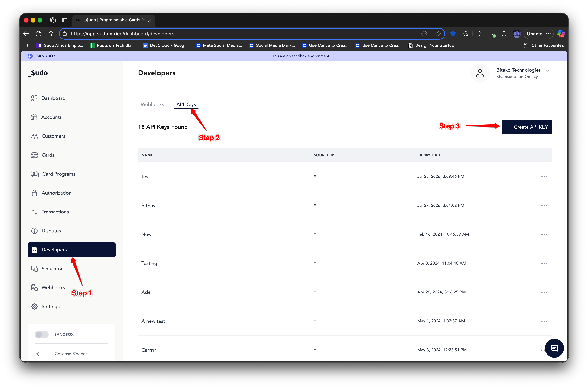
Task: Open the Disputes info icon
Action: coord(34,231)
